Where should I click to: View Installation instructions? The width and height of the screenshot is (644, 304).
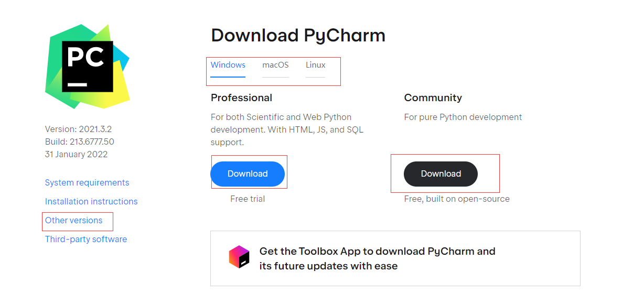[91, 202]
